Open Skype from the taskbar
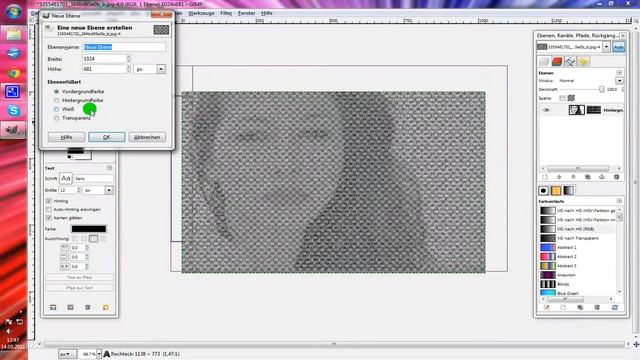The image size is (640, 360). [x=13, y=110]
